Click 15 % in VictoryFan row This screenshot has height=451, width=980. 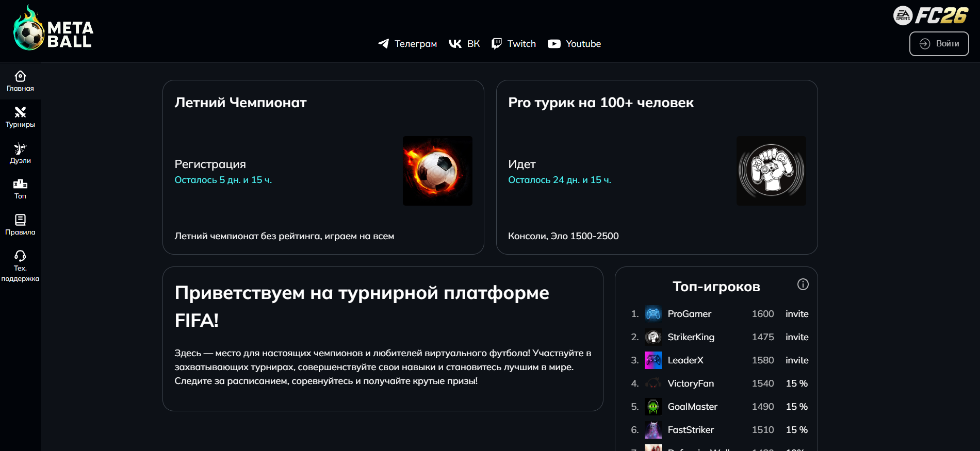pos(797,383)
